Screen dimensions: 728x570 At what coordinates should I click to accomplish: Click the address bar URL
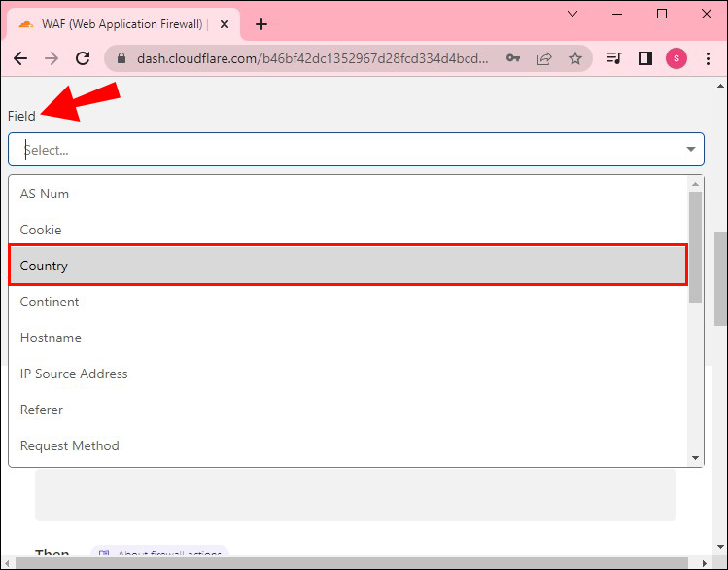pos(311,58)
